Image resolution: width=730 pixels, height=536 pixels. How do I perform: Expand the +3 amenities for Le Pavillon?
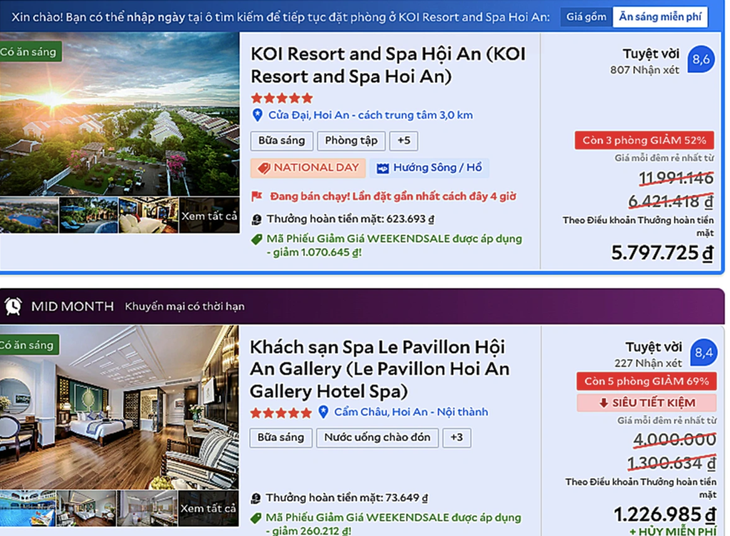456,437
